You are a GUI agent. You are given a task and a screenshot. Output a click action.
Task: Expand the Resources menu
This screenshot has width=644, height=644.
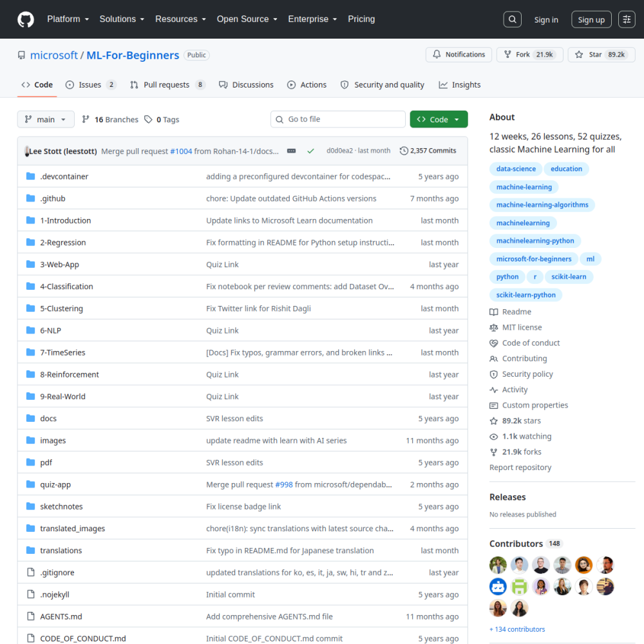(180, 19)
